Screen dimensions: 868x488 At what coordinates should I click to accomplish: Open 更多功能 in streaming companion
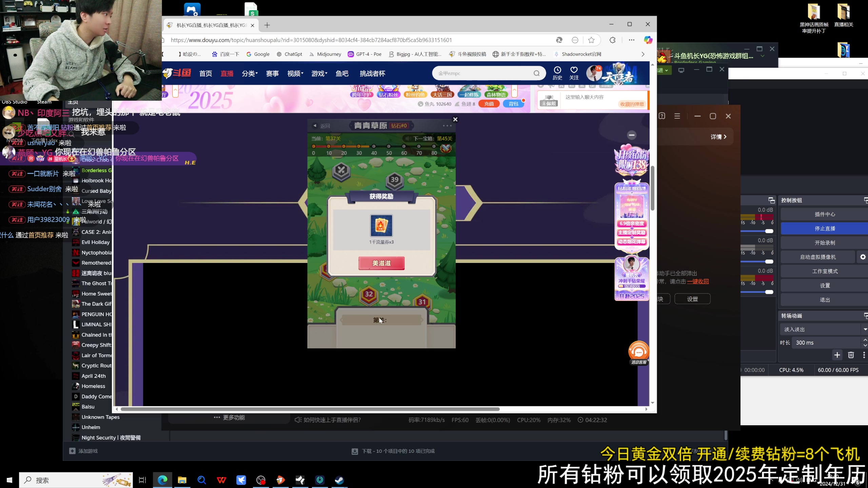[x=229, y=418]
